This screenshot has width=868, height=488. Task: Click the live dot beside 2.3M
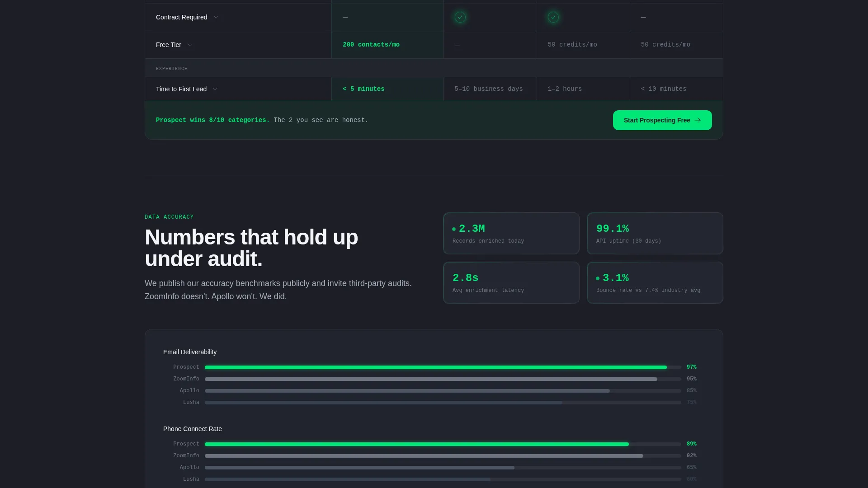(x=454, y=229)
